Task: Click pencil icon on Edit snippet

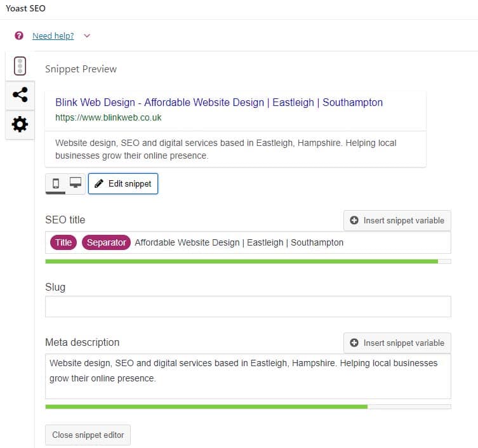Action: pos(99,183)
